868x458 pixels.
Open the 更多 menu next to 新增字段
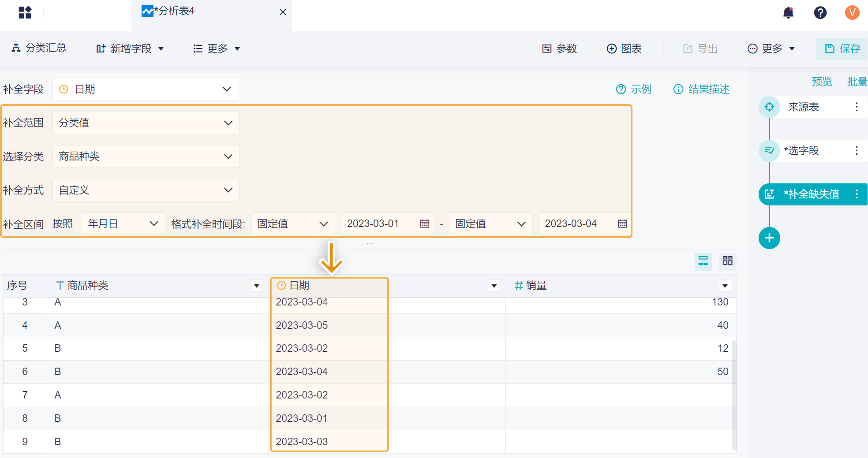coord(217,48)
